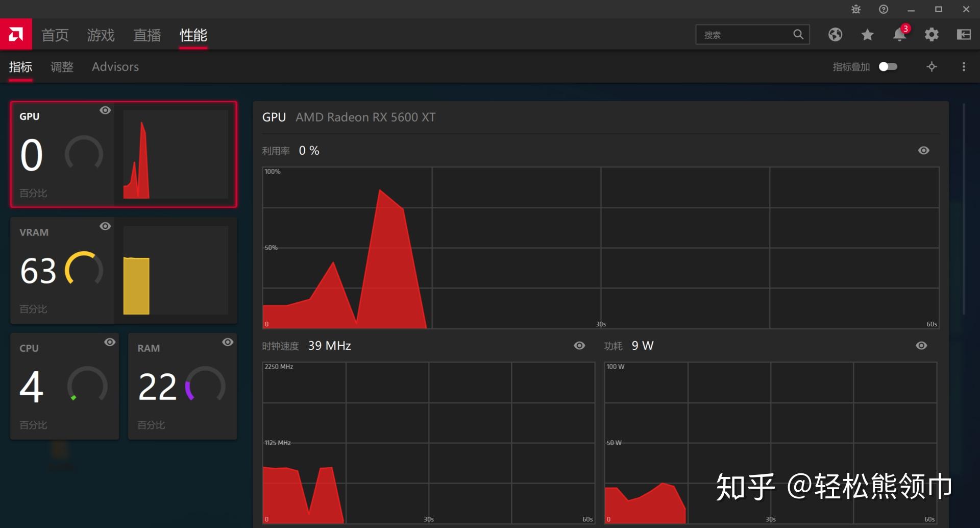
Task: Toggle eye for 利用率 utilization graph
Action: click(x=924, y=151)
